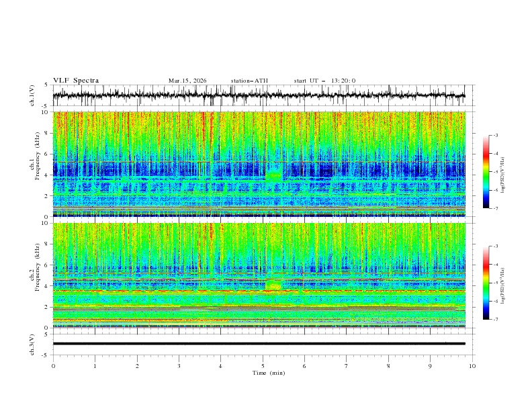This screenshot has width=532, height=411.
Task: Click time axis tick label '10'
Action: click(x=472, y=366)
